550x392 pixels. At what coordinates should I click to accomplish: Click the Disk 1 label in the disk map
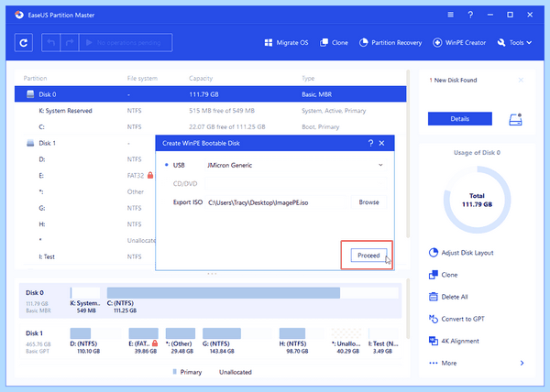pyautogui.click(x=35, y=333)
